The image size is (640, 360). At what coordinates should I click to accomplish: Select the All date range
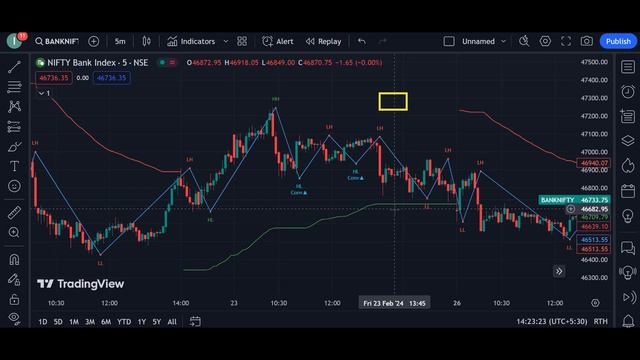tap(172, 322)
